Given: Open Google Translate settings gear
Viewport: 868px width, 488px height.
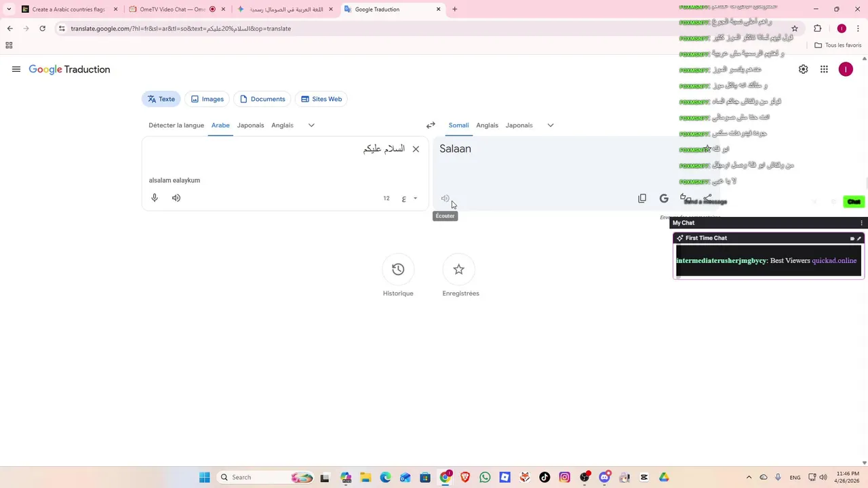Looking at the screenshot, I should pos(803,69).
